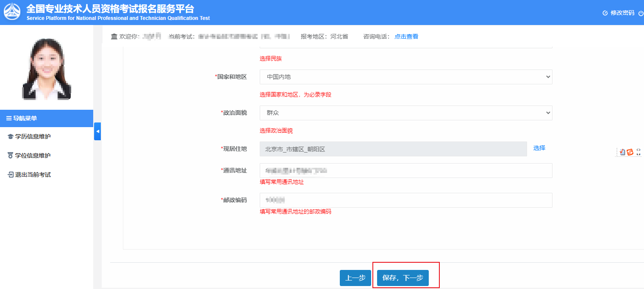
Task: Open 学位信息维护 in the navigation menu
Action: tap(33, 156)
